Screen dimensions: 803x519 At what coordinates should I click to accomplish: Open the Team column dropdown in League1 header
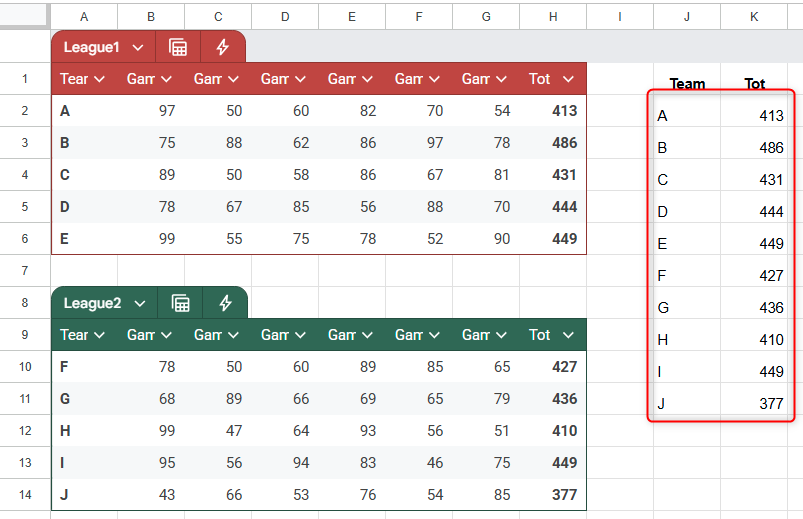point(99,79)
